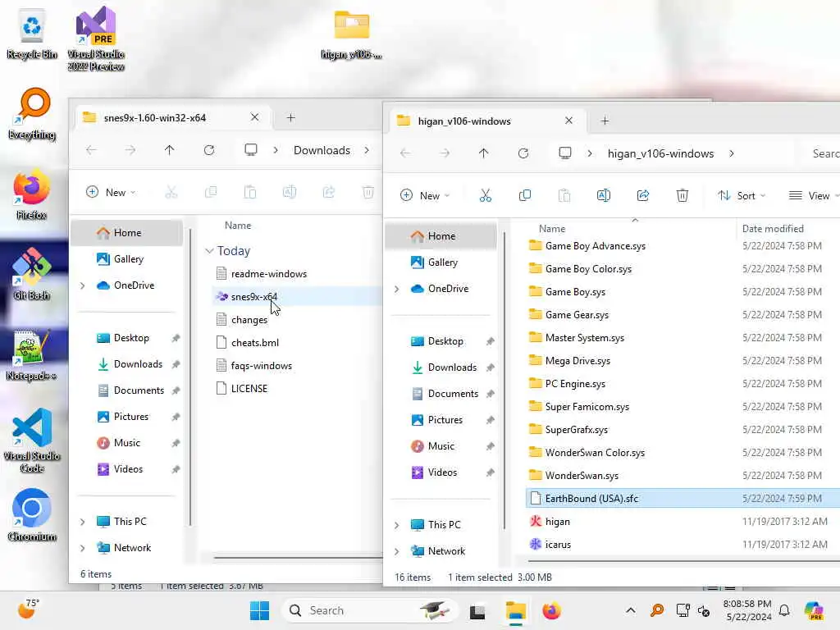
Task: Open Windows Start menu
Action: point(260,610)
